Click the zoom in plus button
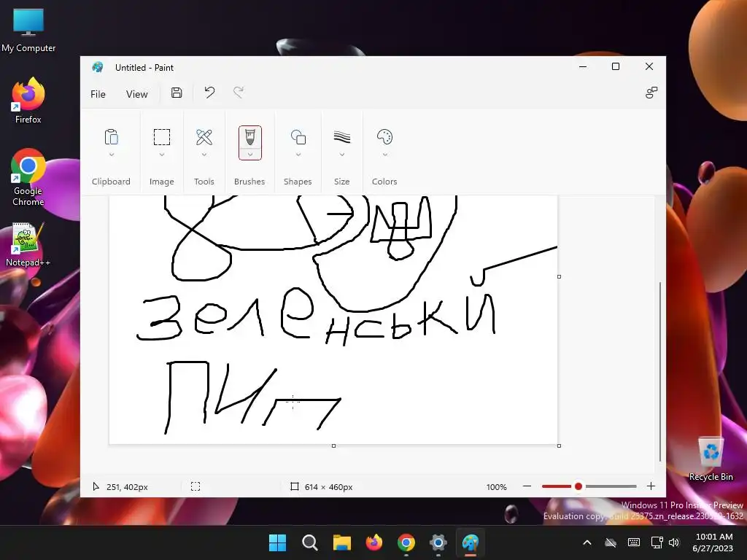This screenshot has width=747, height=560. tap(651, 486)
